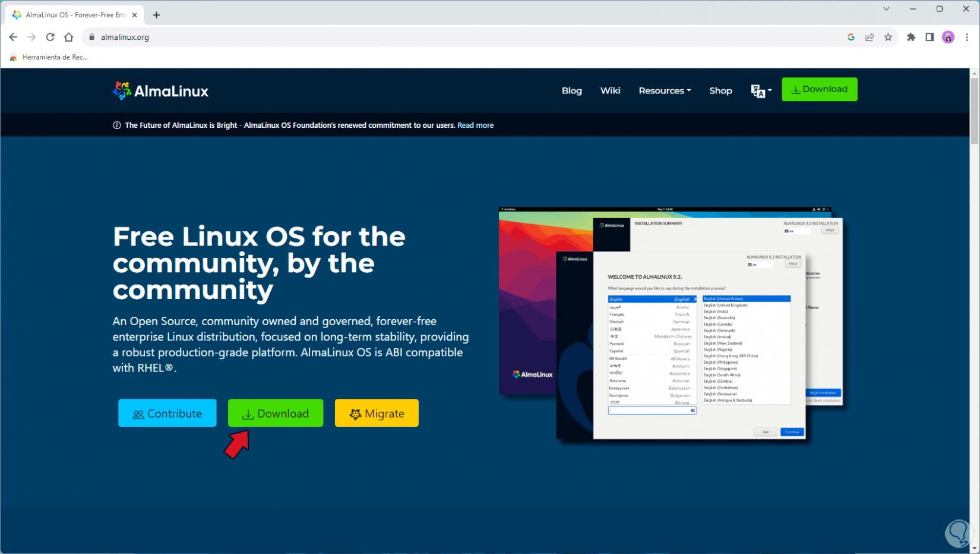Close the AlmaLinux OS tab
Screen dimensions: 980x554
click(134, 15)
